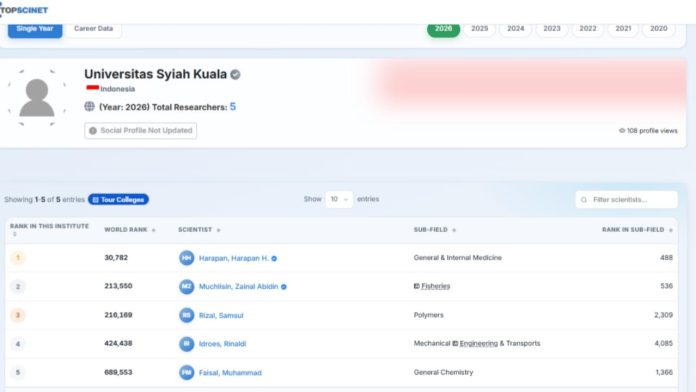This screenshot has height=392, width=696.
Task: Click the HH avatar of Harapan
Action: coord(186,258)
